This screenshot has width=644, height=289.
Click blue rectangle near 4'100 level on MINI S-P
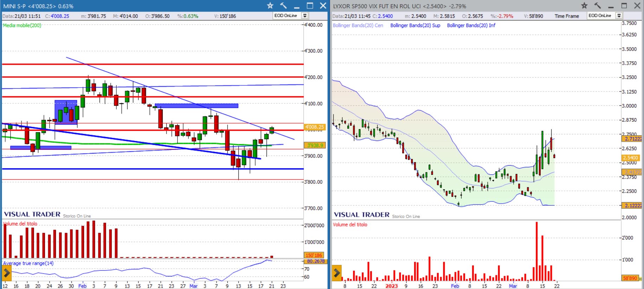(197, 105)
